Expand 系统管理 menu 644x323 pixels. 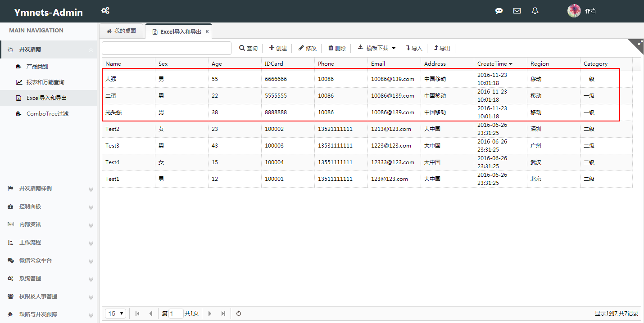click(x=49, y=278)
